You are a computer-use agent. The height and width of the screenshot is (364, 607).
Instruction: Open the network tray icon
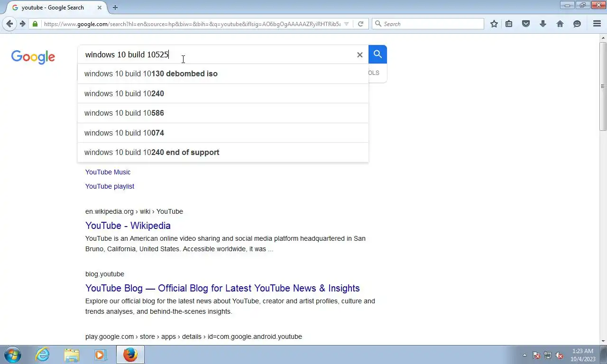click(x=548, y=355)
